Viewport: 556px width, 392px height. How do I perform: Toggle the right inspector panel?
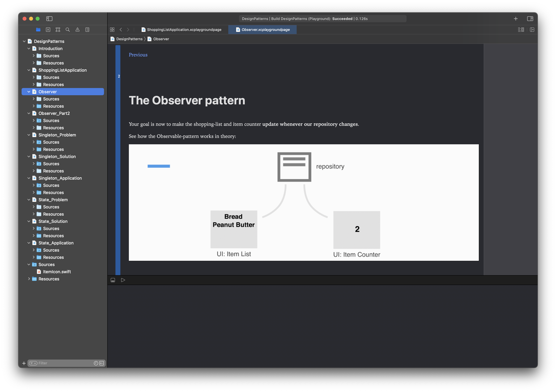pos(530,19)
